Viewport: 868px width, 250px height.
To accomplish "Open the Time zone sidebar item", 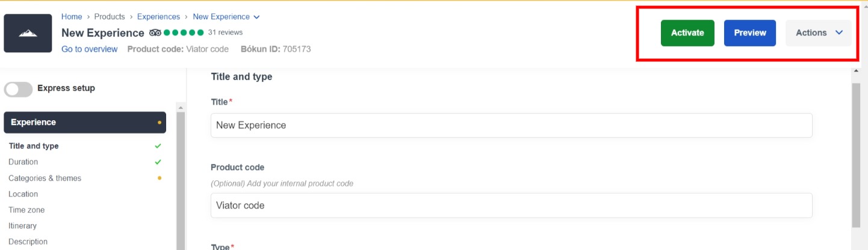I will pyautogui.click(x=26, y=210).
